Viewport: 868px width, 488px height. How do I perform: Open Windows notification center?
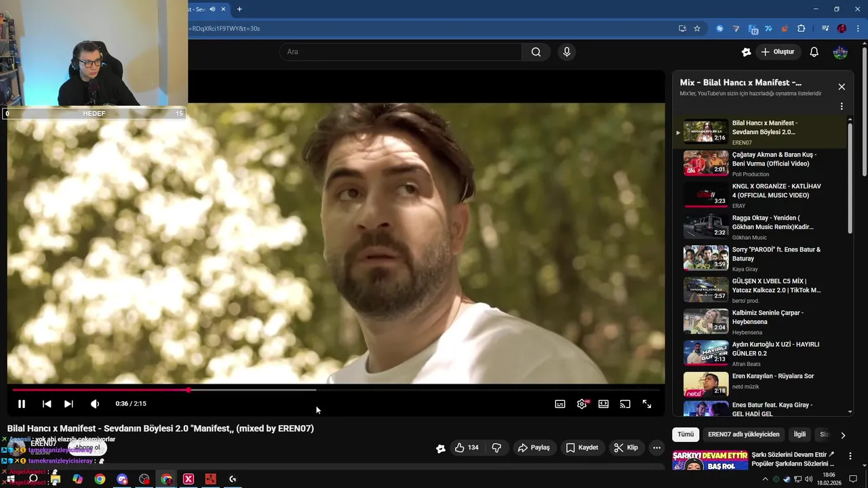853,479
